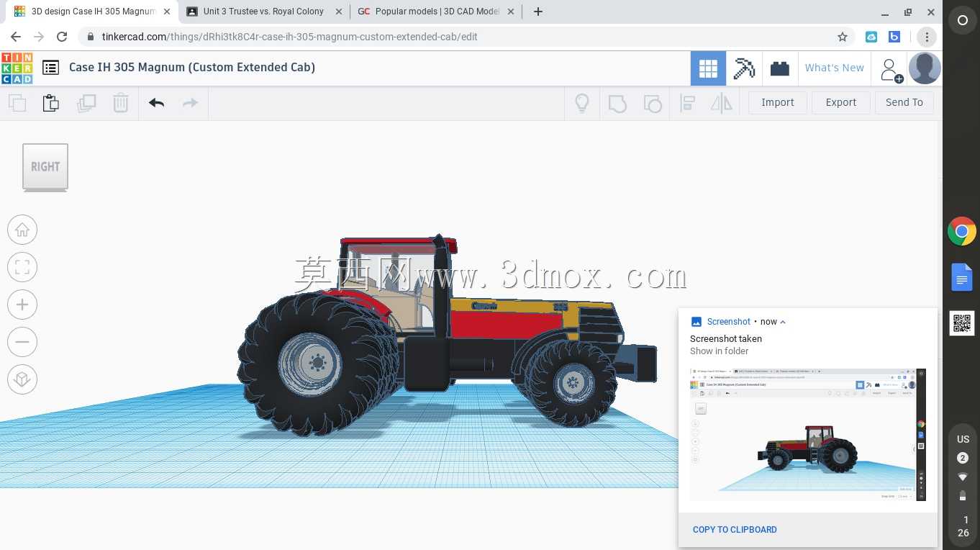Click the system clock in shelf
The height and width of the screenshot is (550, 980).
coord(963,526)
